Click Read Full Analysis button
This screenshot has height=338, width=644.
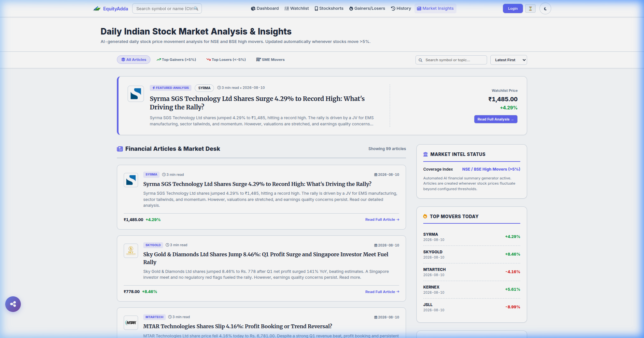[x=496, y=119]
